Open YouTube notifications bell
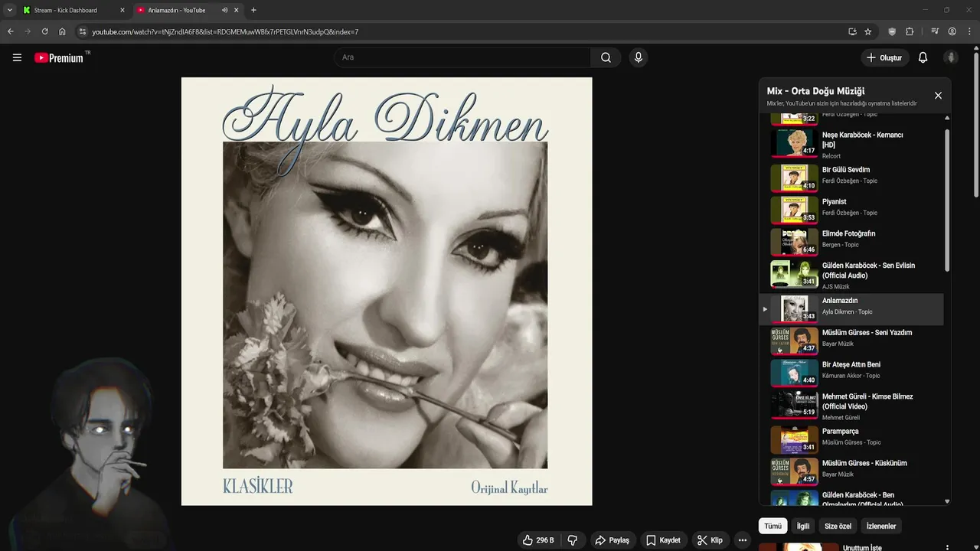The height and width of the screenshot is (551, 980). [x=923, y=57]
